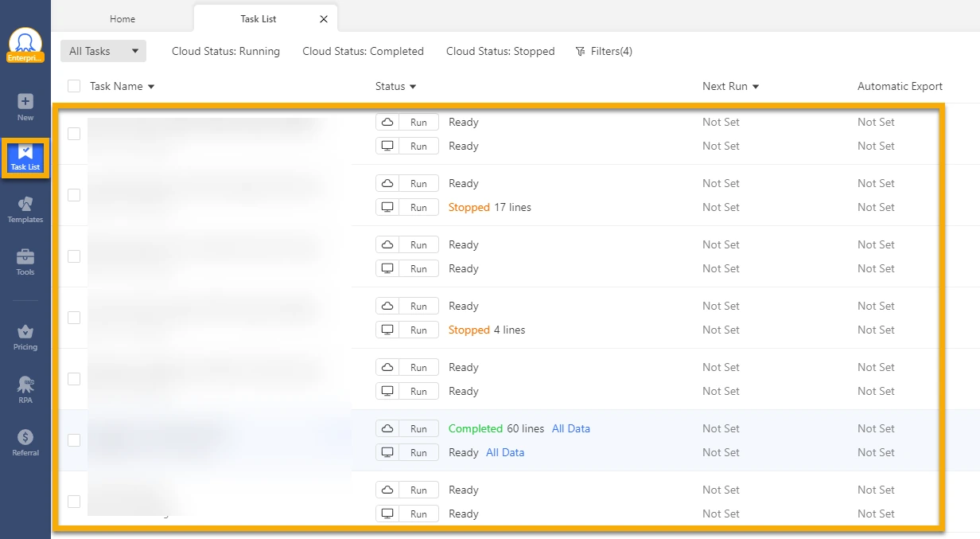
Task: Switch to the Home tab
Action: pos(122,19)
